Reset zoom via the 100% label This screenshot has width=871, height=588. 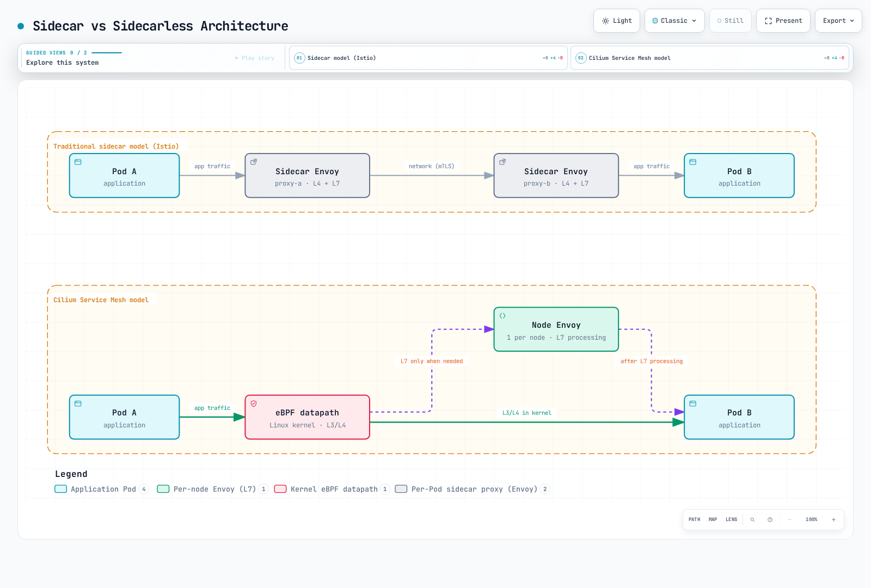click(x=811, y=519)
